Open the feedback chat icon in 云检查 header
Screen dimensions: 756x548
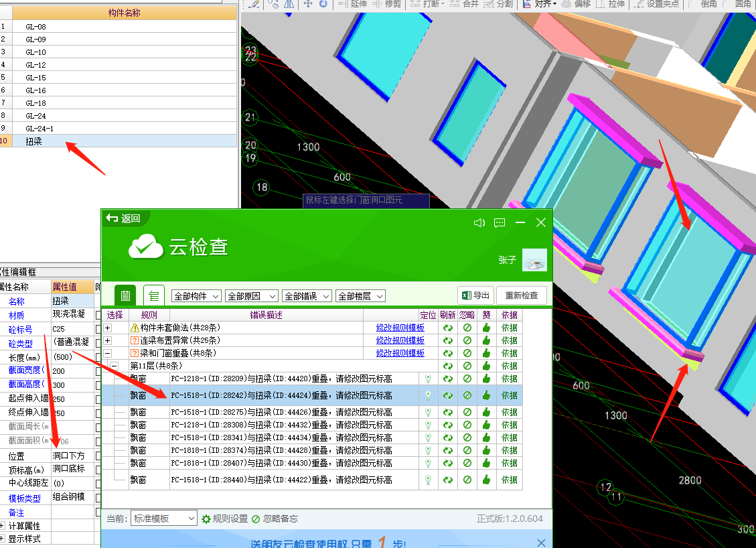(500, 222)
